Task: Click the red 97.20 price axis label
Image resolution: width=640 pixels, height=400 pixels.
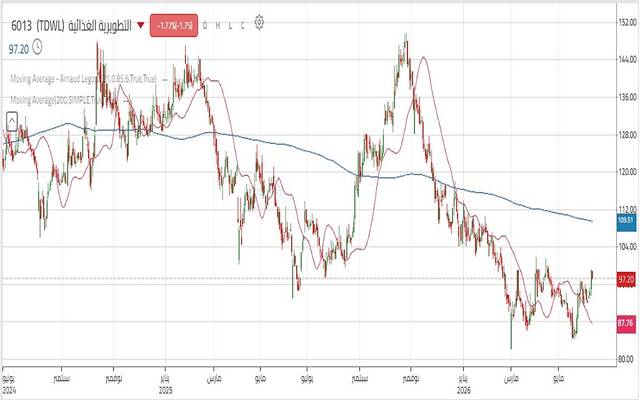Action: click(x=626, y=280)
